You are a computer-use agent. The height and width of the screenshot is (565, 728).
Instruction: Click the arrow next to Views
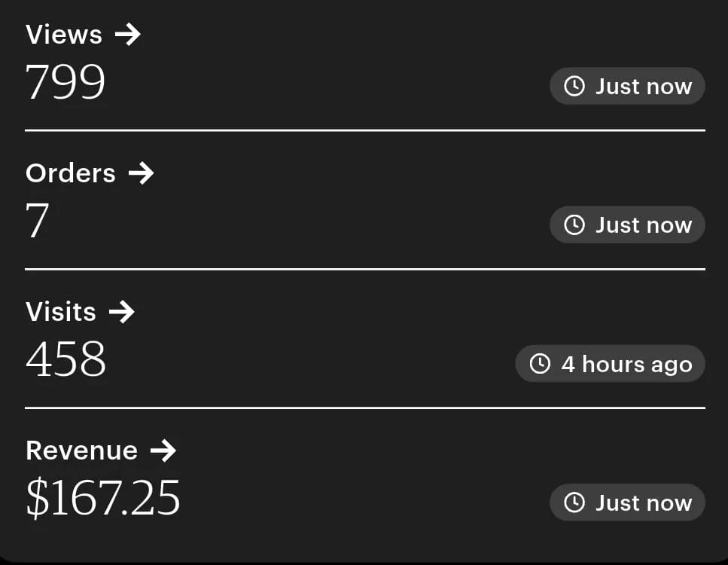[128, 35]
